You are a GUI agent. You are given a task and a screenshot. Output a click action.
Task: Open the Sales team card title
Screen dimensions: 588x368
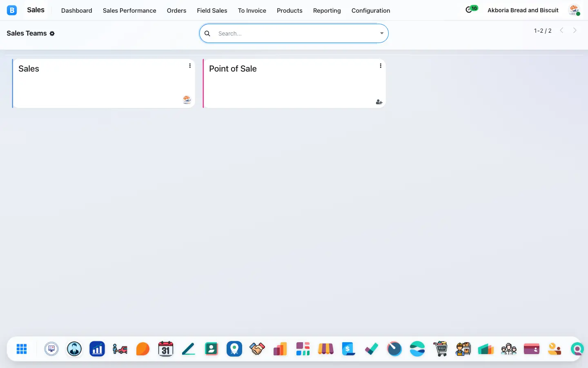click(x=29, y=69)
